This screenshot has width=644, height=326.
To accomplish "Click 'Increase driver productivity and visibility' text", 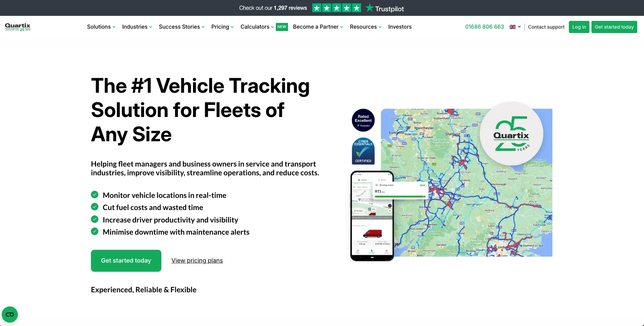I will pyautogui.click(x=170, y=220).
